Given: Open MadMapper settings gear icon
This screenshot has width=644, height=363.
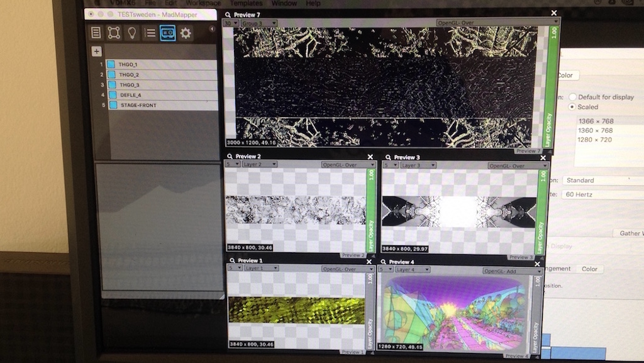Looking at the screenshot, I should click(x=186, y=33).
